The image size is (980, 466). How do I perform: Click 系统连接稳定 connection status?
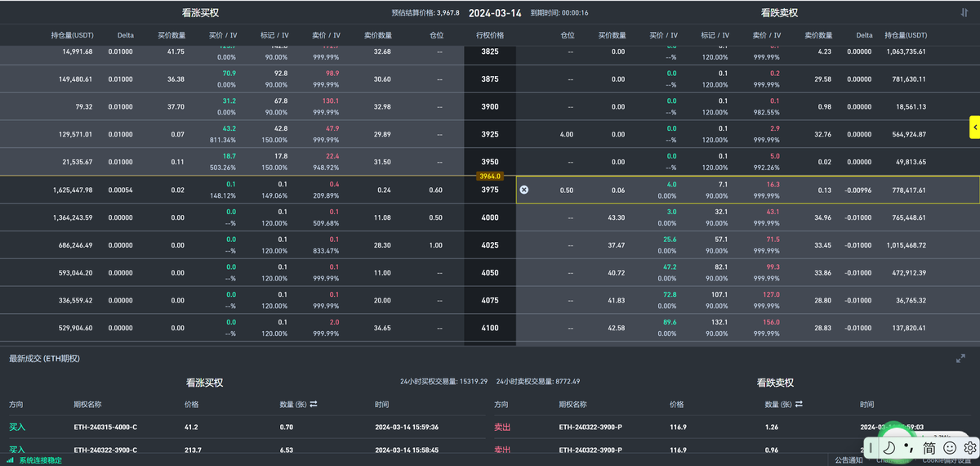(40, 460)
